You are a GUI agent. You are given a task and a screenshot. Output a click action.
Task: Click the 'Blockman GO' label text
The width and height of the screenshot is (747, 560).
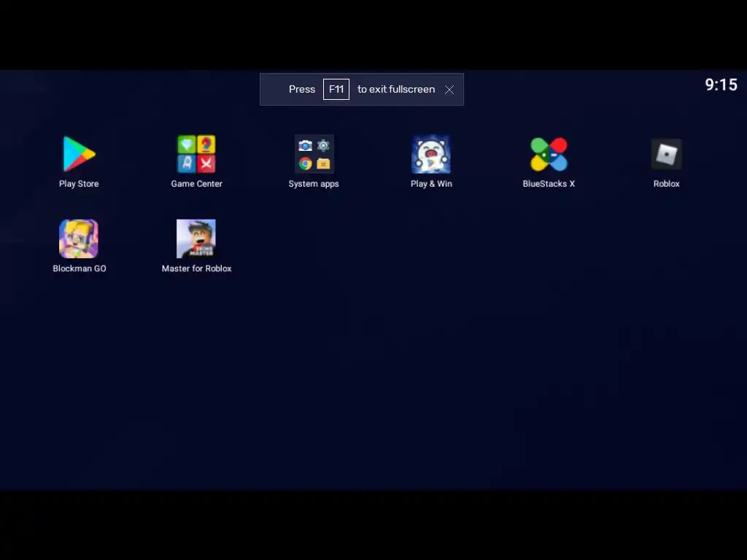(79, 268)
